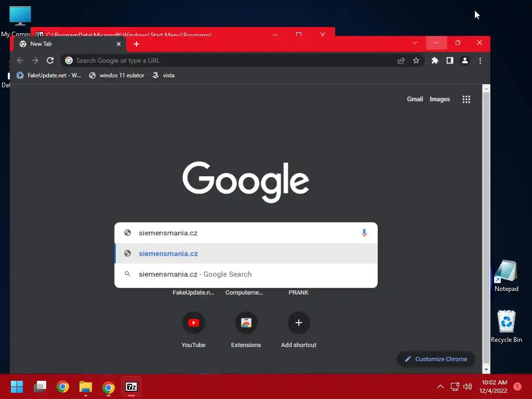This screenshot has width=532, height=399.
Task: Click the share this page icon
Action: click(x=401, y=61)
